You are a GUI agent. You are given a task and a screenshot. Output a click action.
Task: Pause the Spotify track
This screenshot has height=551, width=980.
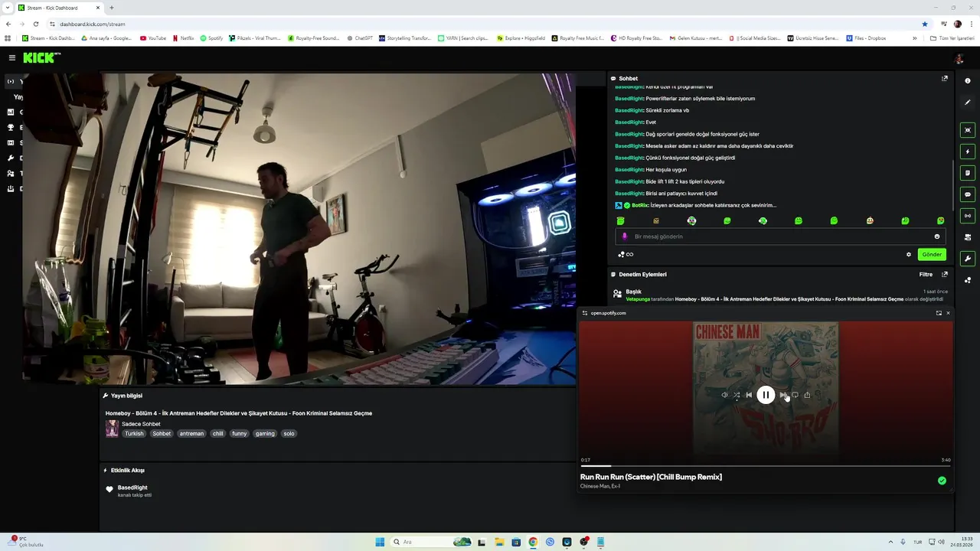(766, 395)
